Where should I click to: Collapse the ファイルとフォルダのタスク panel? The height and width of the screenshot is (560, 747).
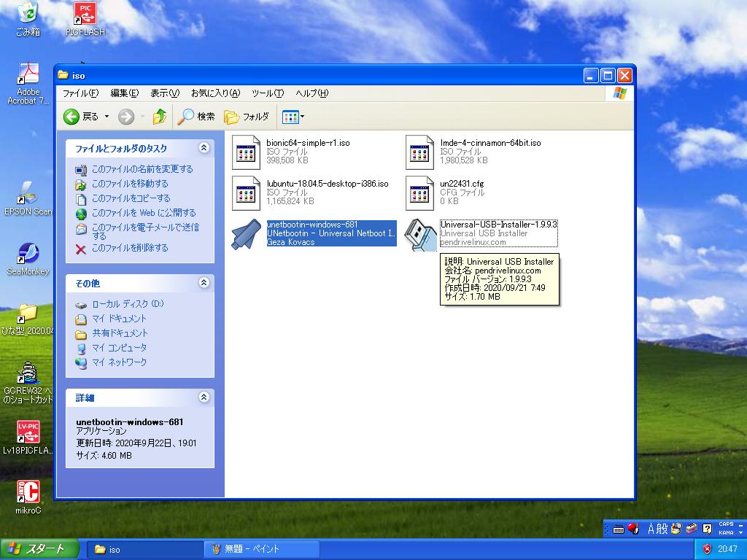point(205,147)
